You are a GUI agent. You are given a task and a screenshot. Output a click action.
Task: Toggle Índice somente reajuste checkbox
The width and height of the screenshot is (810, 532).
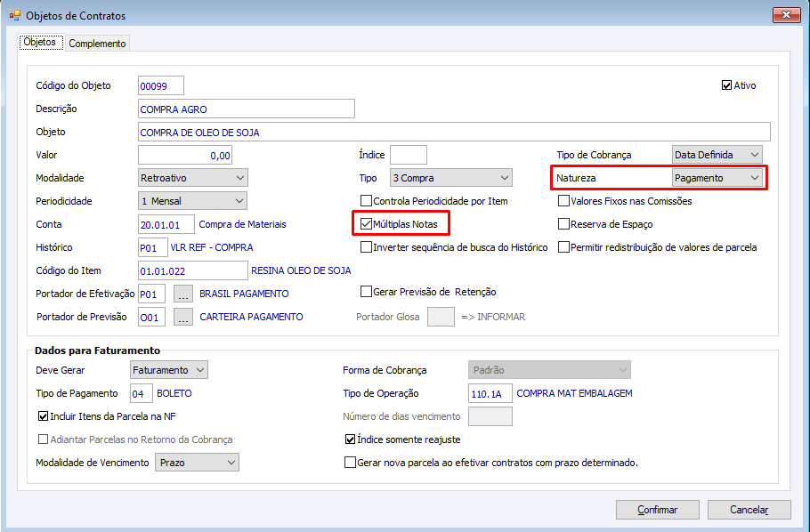(x=350, y=439)
